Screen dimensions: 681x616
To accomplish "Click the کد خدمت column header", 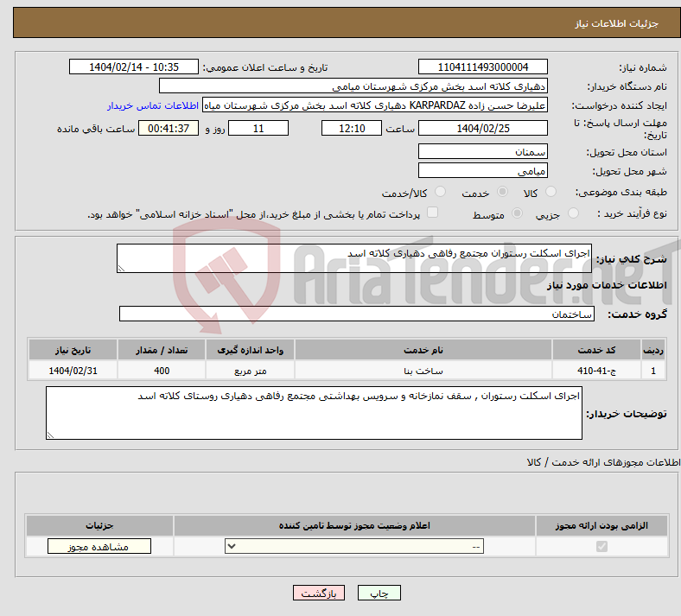I will pos(597,350).
